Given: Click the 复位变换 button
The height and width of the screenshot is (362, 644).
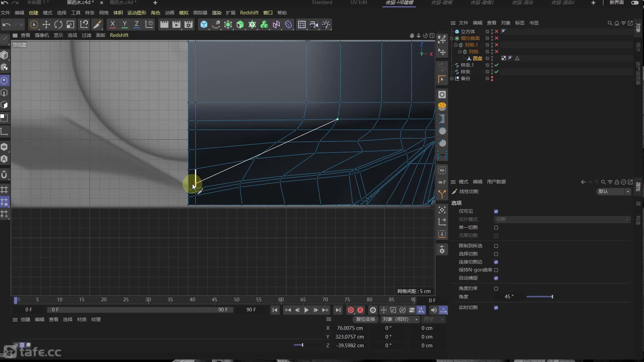Looking at the screenshot, I should click(365, 319).
